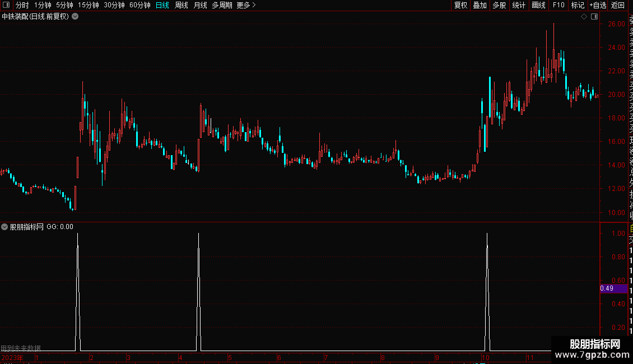Select the 30分钟 period tab
The image size is (633, 364).
114,5
